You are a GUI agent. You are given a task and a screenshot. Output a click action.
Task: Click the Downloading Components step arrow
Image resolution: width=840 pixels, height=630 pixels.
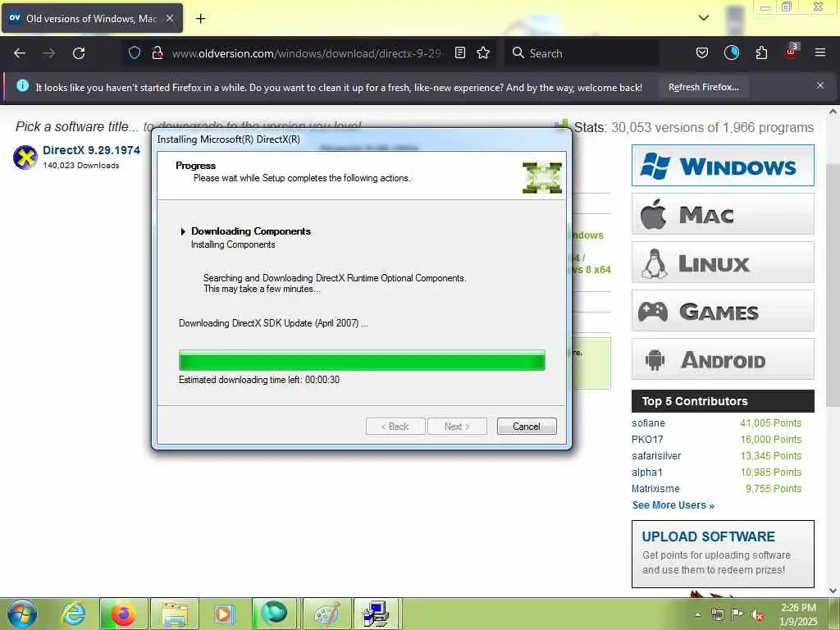(183, 231)
